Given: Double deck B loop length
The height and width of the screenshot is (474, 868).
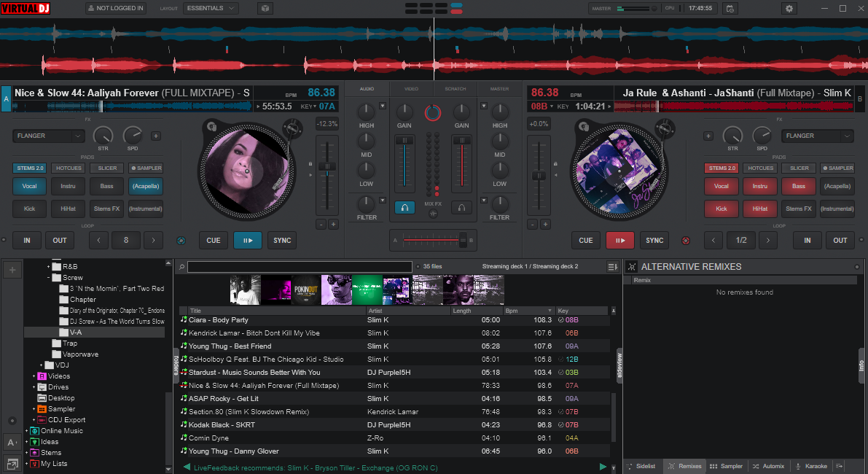Looking at the screenshot, I should click(x=768, y=241).
